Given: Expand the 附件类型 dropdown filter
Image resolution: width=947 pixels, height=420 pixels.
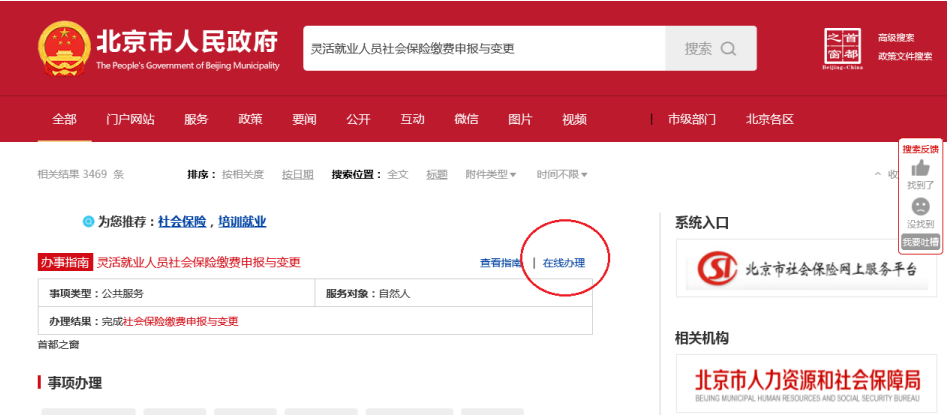Looking at the screenshot, I should click(490, 174).
